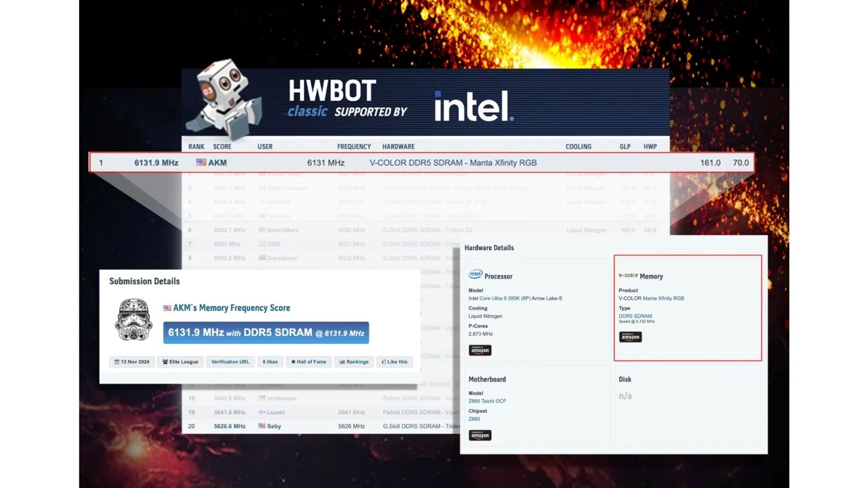Click the Motherboard section heading

[487, 379]
